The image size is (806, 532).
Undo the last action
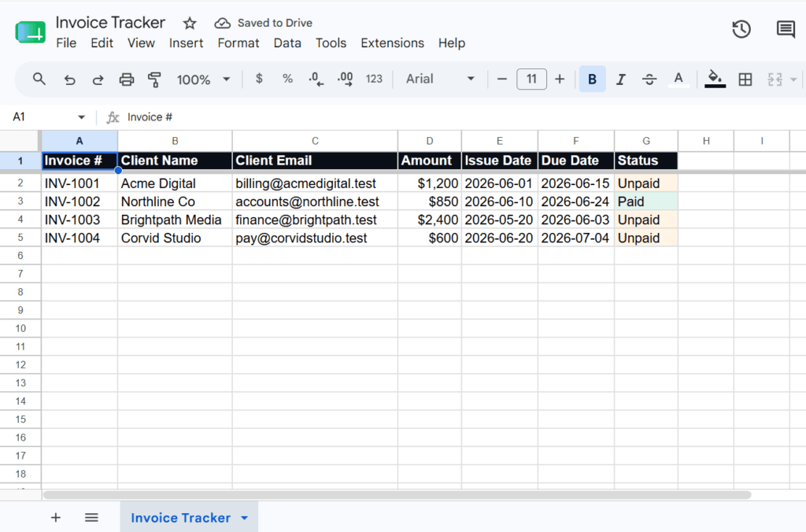(69, 79)
